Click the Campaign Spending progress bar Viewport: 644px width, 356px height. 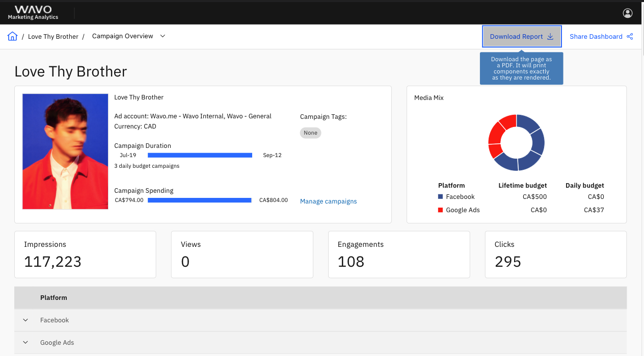tap(200, 200)
